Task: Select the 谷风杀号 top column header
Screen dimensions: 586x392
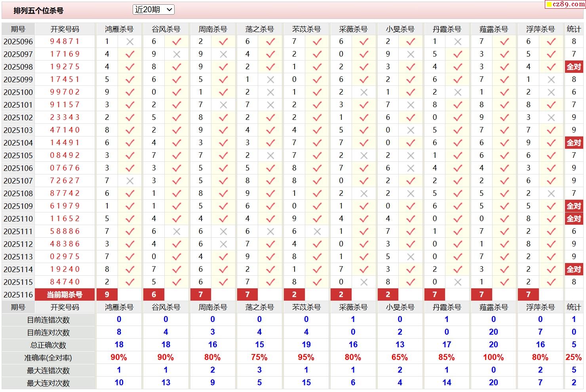Action: coord(166,29)
